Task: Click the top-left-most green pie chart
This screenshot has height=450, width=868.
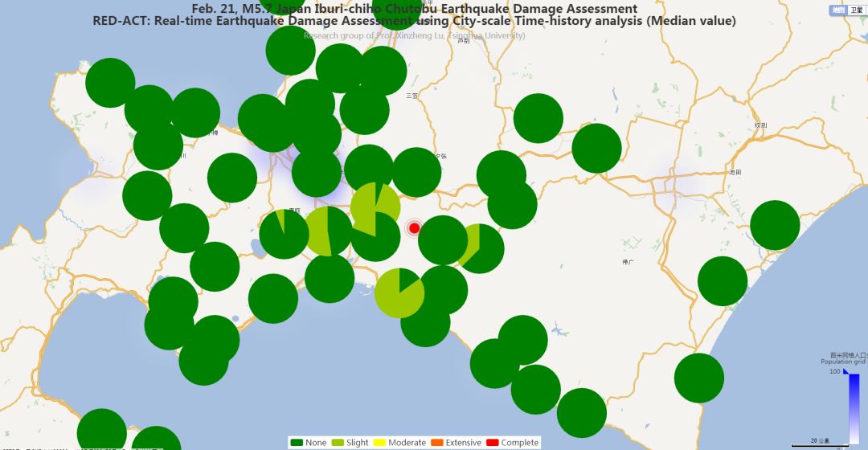Action: (110, 83)
